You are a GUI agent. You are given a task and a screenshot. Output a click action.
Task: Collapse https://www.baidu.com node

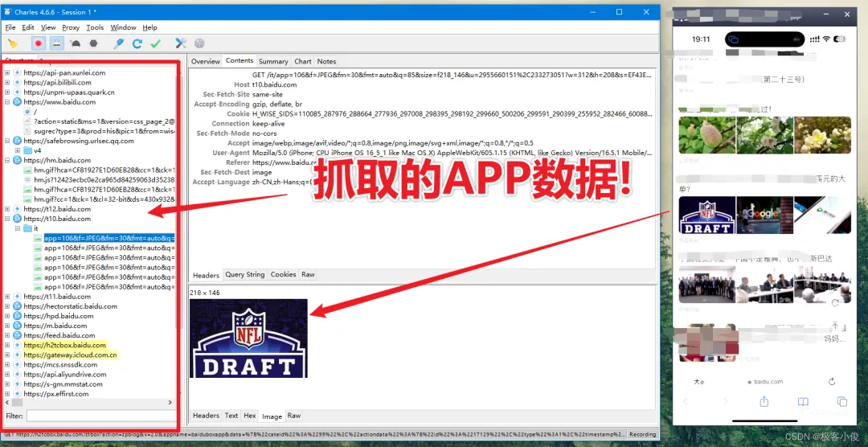coord(7,102)
